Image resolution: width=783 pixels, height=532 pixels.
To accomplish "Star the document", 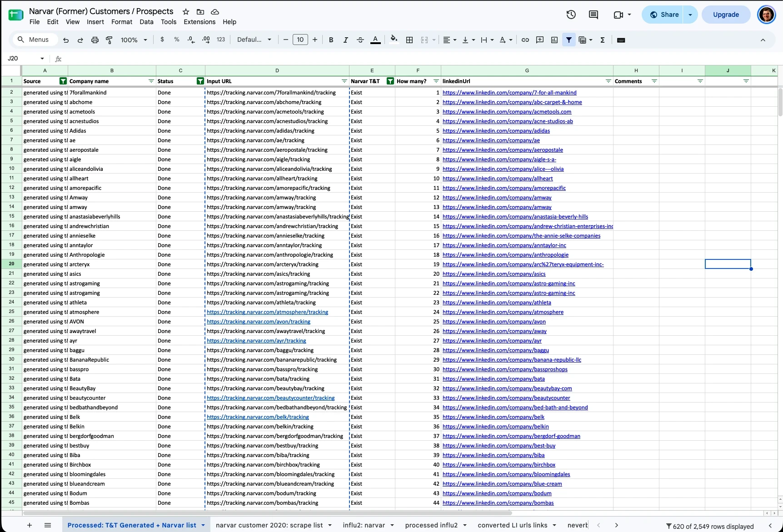I will click(x=186, y=12).
